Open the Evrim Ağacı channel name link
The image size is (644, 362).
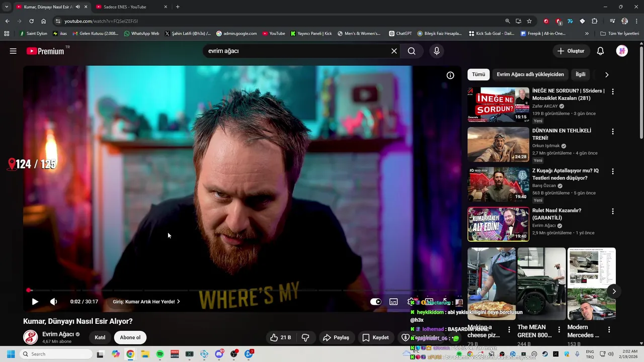click(58, 334)
